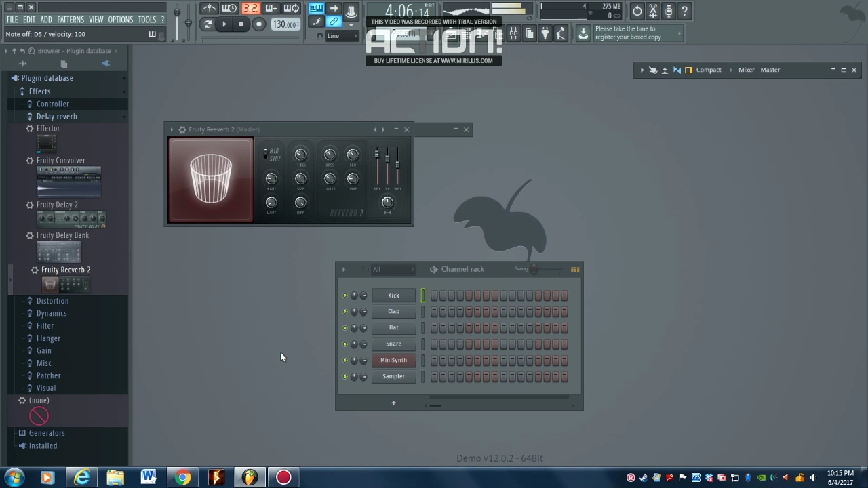Toggle the blue link/multilink controllers icon
Screen dimensions: 868x488
coord(334,22)
